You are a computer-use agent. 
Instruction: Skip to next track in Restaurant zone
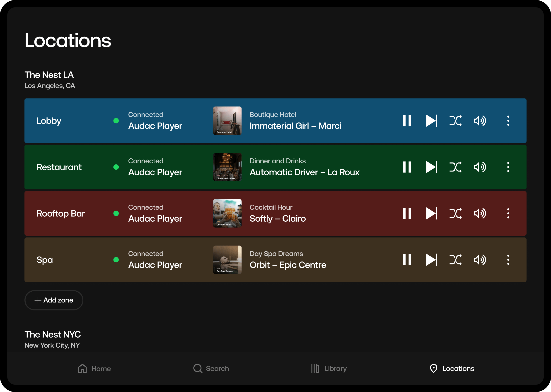pos(431,167)
